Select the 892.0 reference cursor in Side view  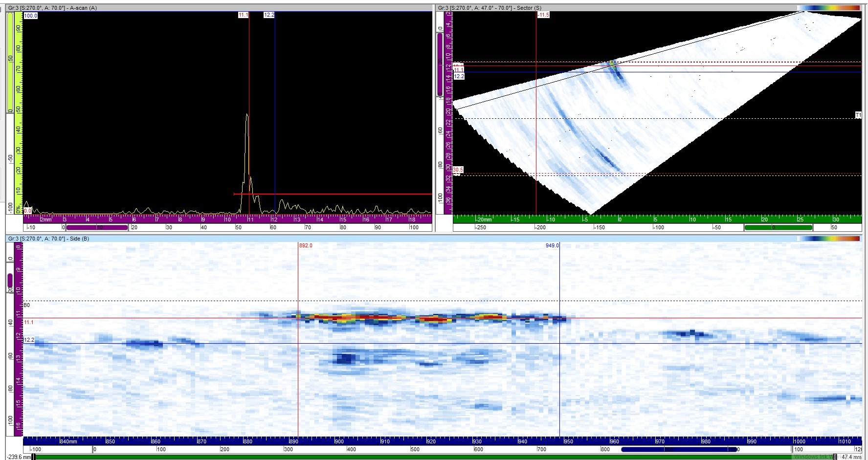(305, 245)
